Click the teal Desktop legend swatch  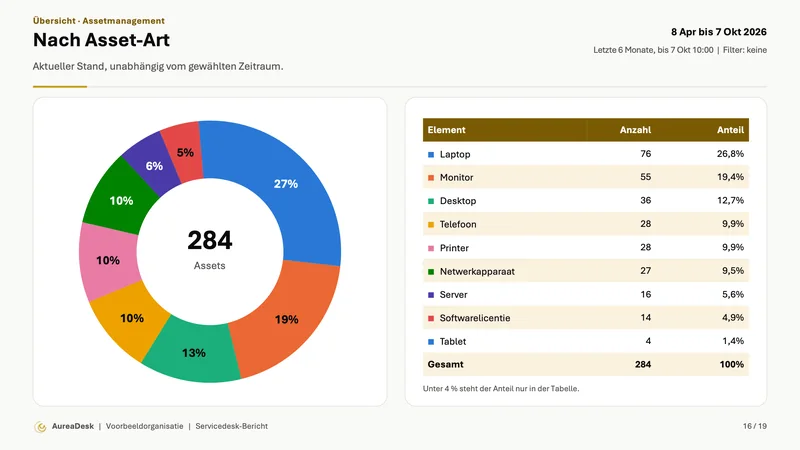pyautogui.click(x=431, y=202)
